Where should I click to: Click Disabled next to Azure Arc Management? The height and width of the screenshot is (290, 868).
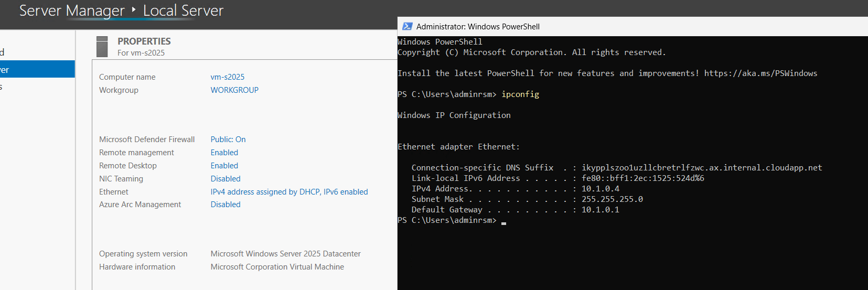coord(226,205)
